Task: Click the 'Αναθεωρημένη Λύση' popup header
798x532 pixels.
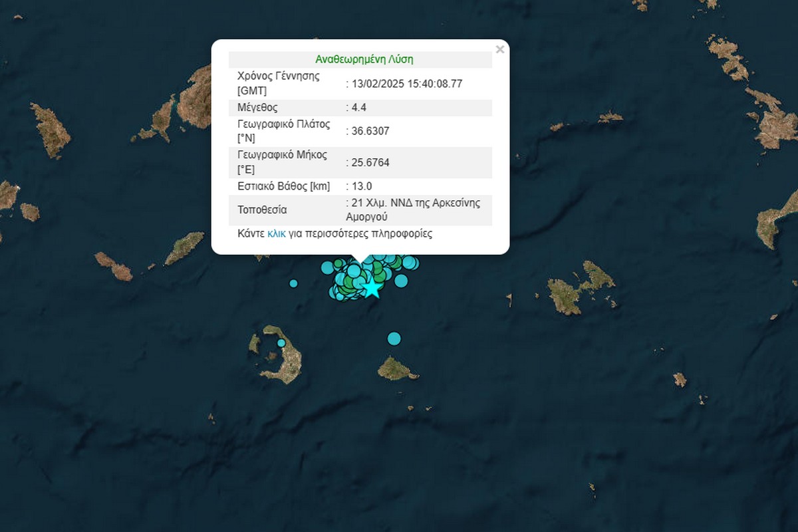Action: pos(364,59)
